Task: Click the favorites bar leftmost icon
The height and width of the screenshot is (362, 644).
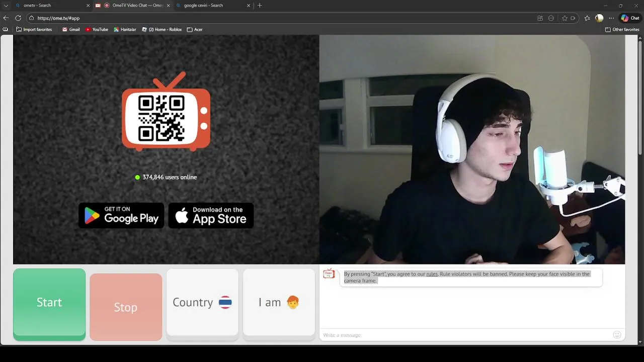Action: (x=6, y=30)
